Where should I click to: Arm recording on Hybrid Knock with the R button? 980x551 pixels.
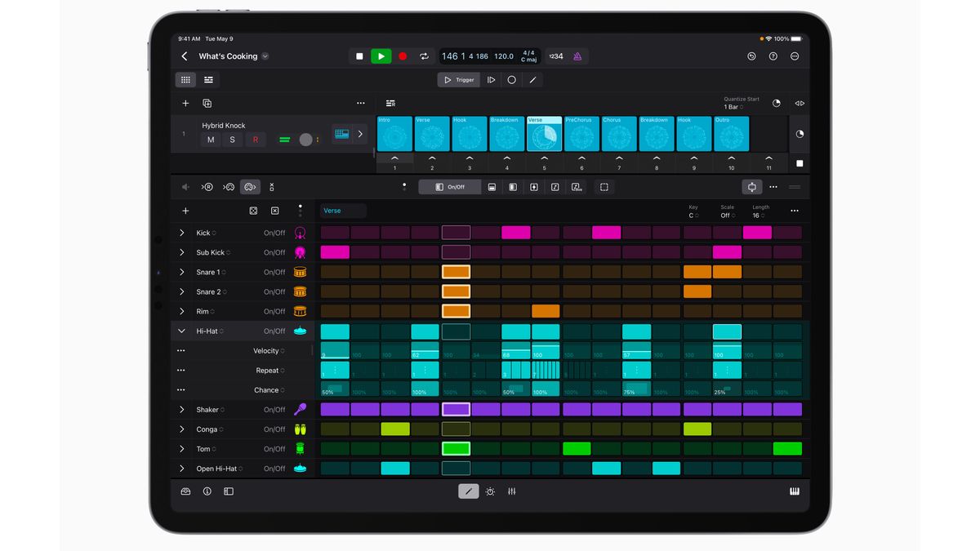(x=255, y=140)
